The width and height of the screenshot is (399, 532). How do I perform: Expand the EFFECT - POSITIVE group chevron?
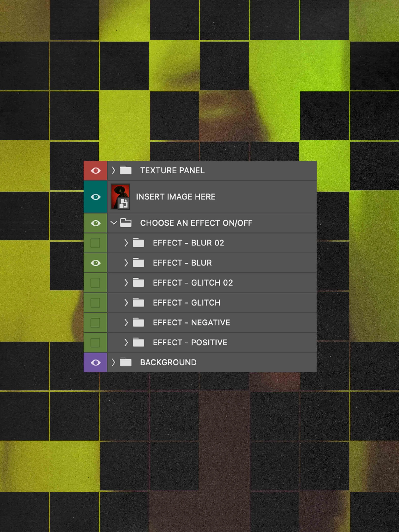tap(126, 343)
